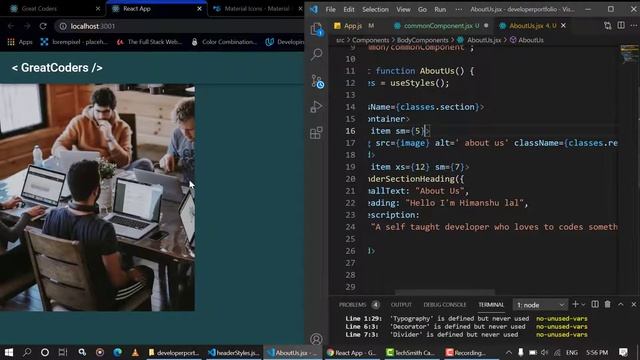
Task: Open the lorempixel bookmark
Action: (x=74, y=42)
